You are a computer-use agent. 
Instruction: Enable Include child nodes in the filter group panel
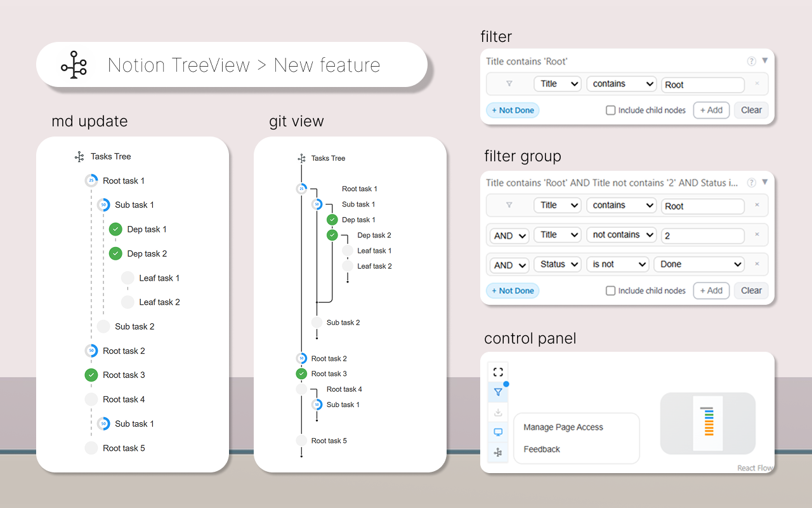click(x=610, y=291)
